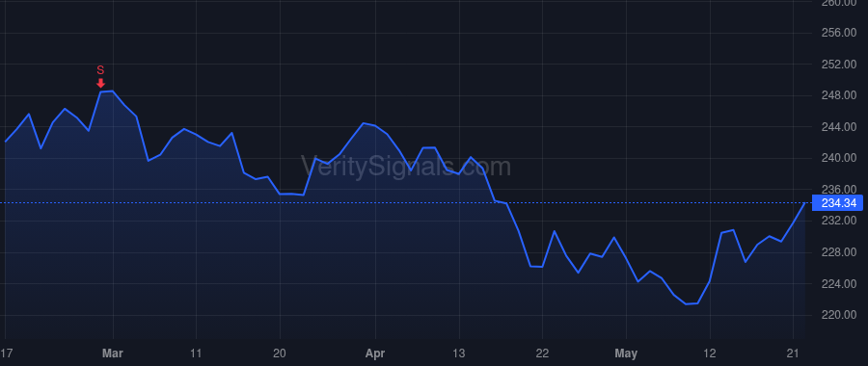This screenshot has height=366, width=868.
Task: Click the 22 date label on time axis
Action: [x=542, y=353]
